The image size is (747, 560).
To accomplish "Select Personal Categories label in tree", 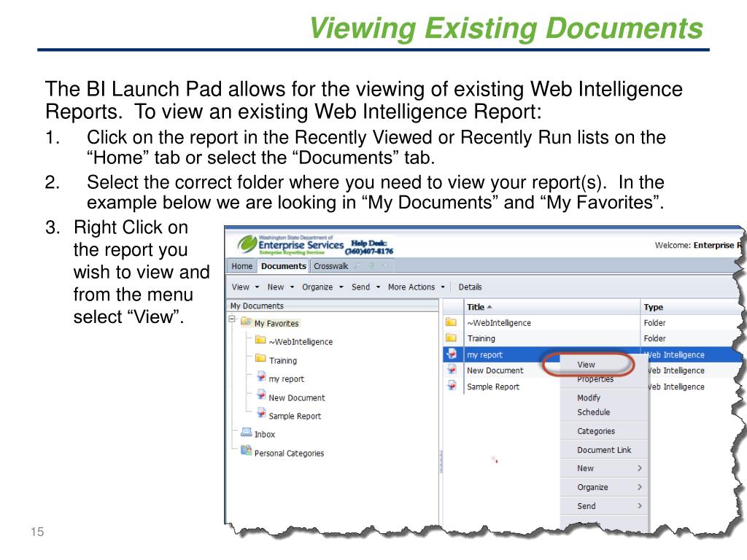I will [289, 453].
